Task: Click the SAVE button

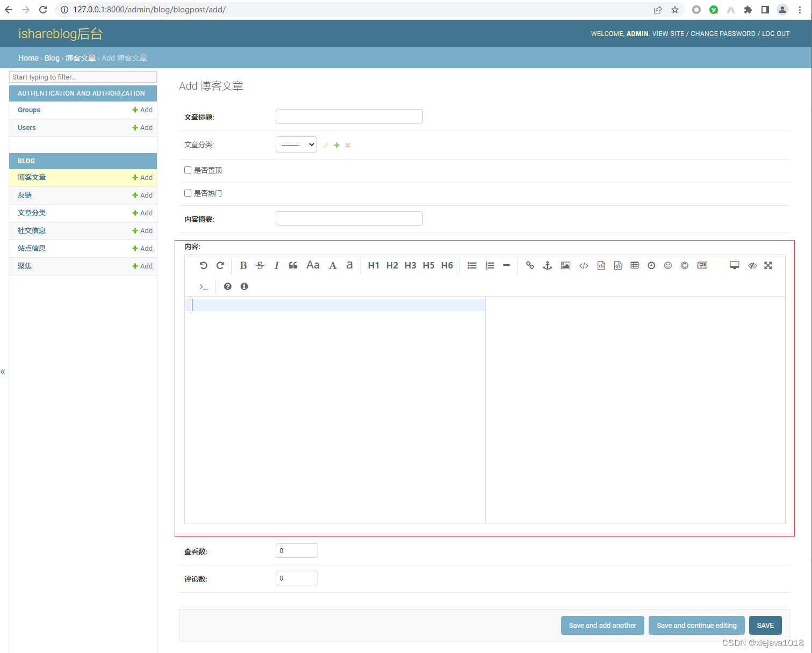Action: pos(765,626)
